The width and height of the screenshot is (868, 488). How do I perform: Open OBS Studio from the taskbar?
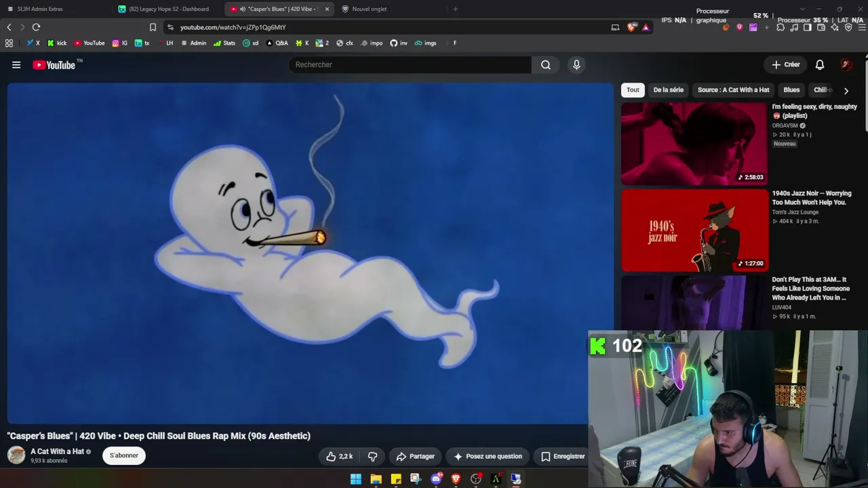(x=476, y=479)
